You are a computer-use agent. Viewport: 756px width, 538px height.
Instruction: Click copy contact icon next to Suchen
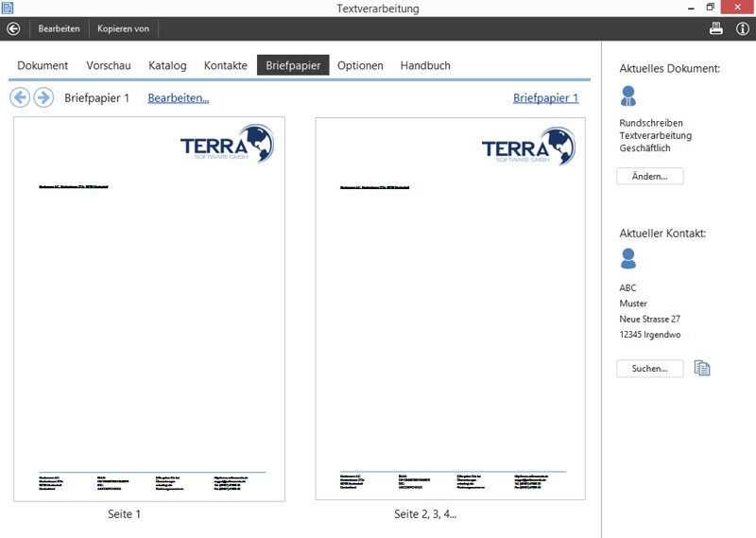(702, 368)
